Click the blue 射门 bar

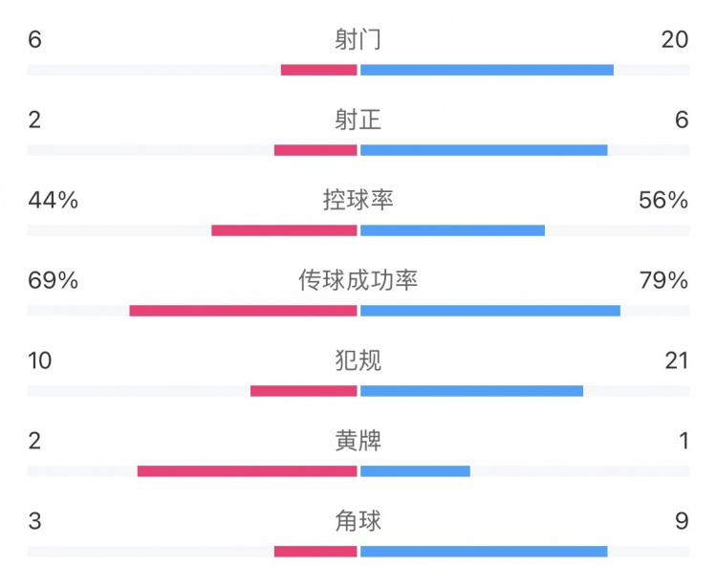tap(487, 70)
